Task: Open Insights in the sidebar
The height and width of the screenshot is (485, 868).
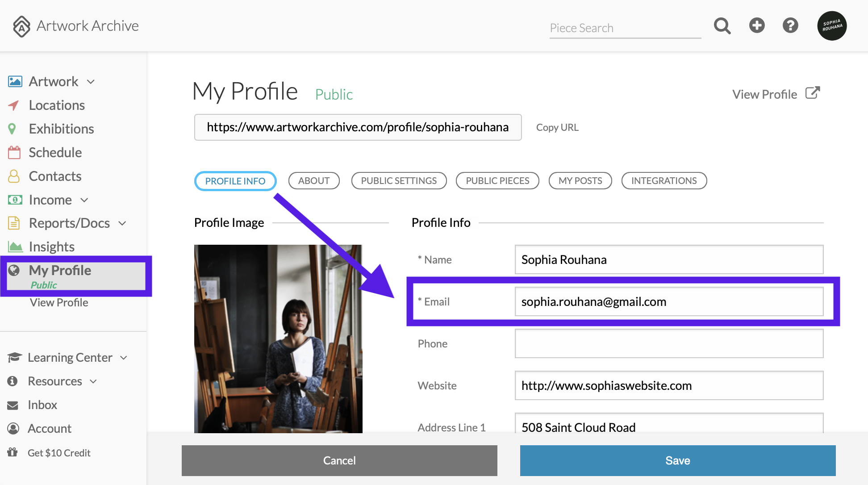Action: point(51,247)
